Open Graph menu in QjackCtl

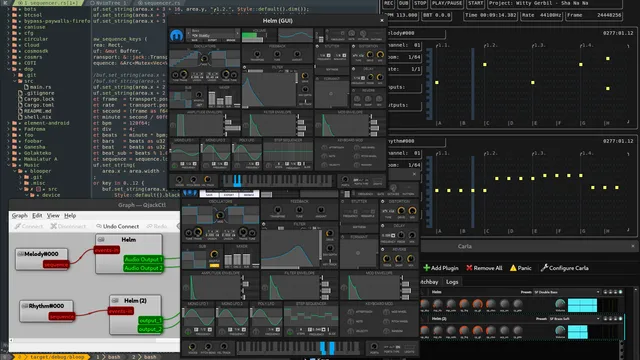[19, 216]
